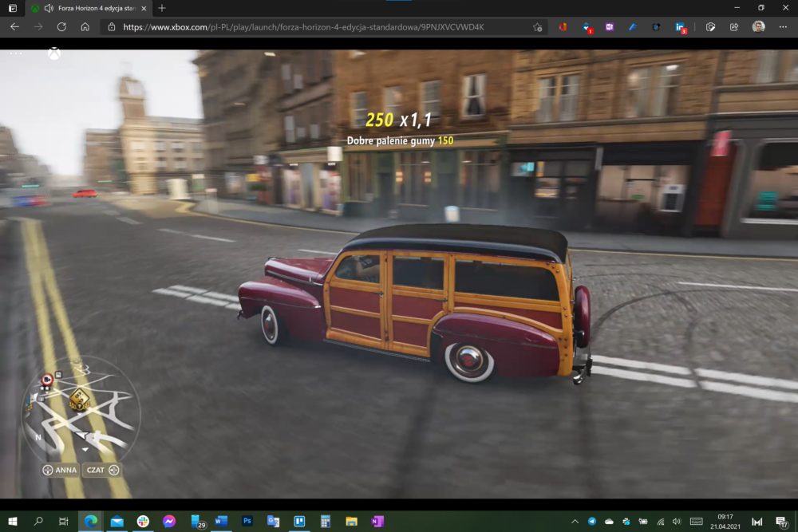The image size is (798, 532).
Task: Open the Xbox overlay logo button
Action: point(54,53)
